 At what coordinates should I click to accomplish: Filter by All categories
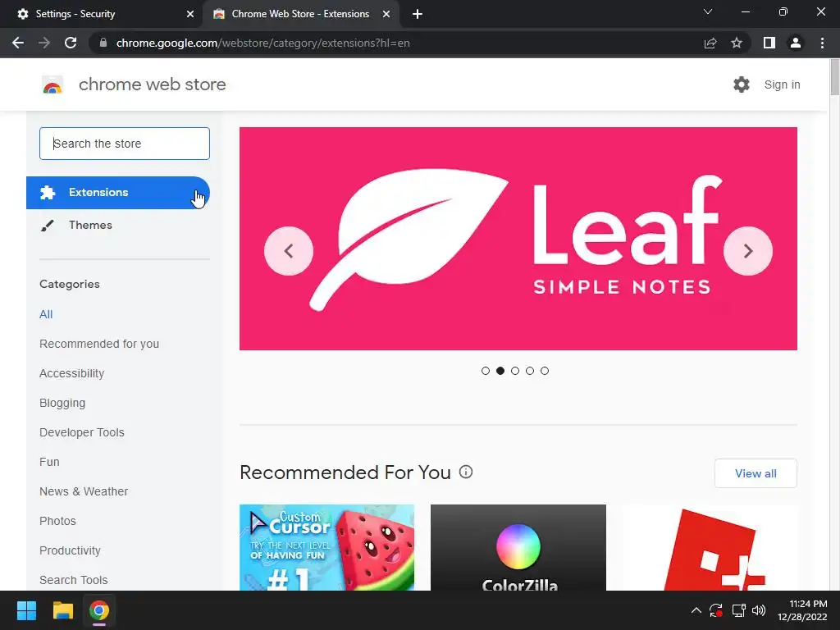tap(46, 314)
